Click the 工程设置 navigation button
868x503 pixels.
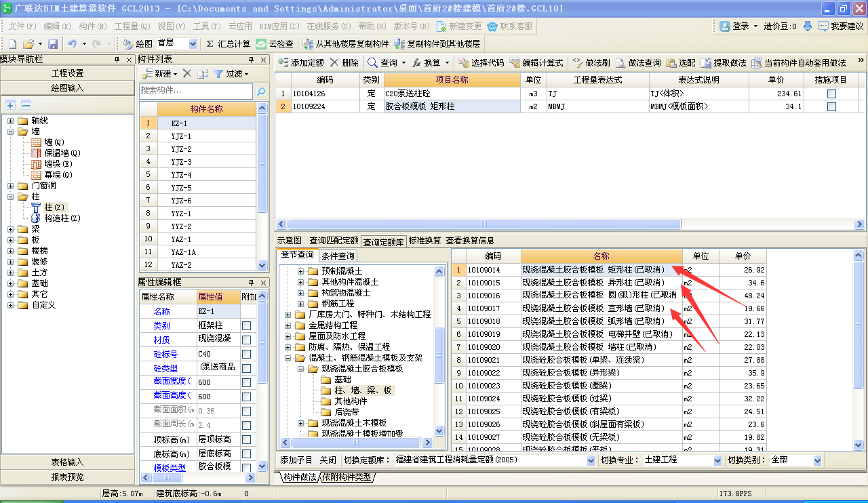[x=68, y=73]
